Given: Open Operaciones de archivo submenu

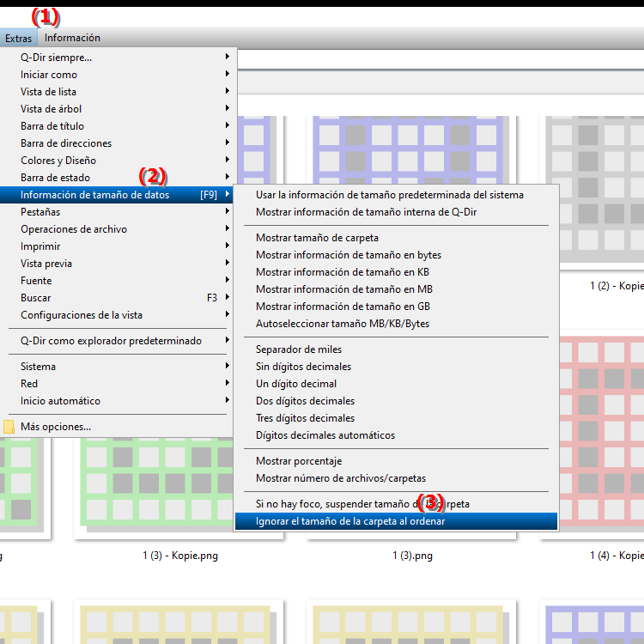Looking at the screenshot, I should 74,229.
